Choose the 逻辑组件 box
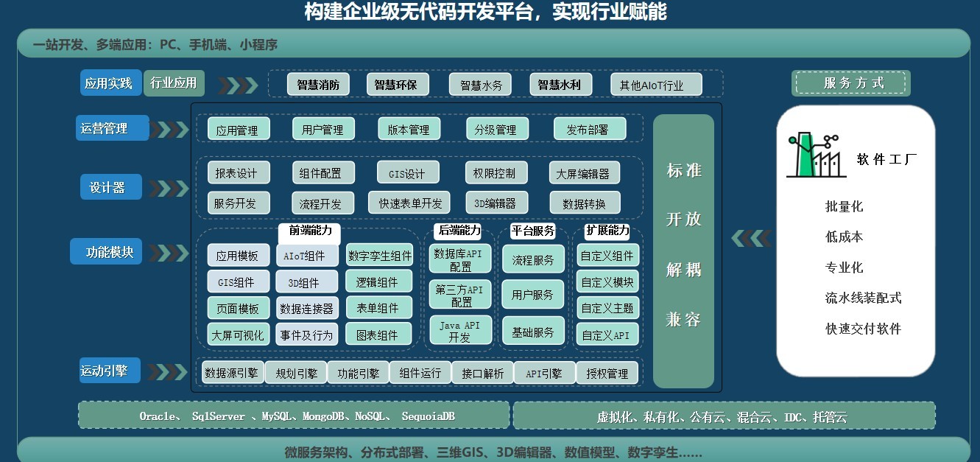This screenshot has width=980, height=462. coord(379,281)
